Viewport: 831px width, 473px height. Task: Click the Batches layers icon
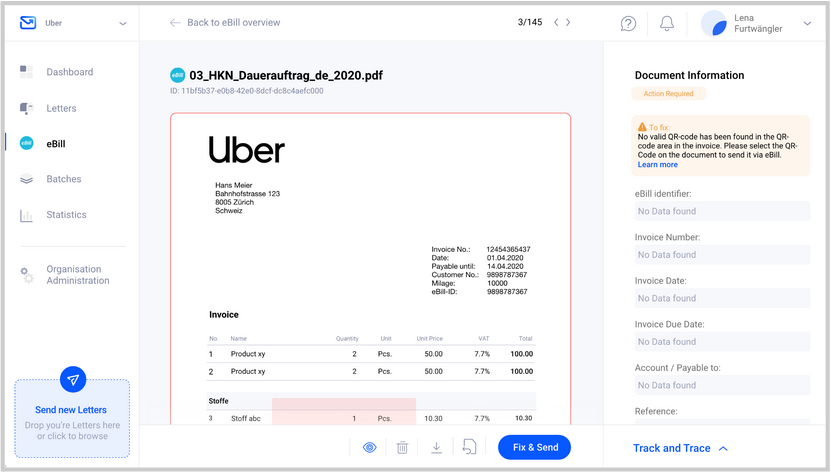click(x=26, y=179)
